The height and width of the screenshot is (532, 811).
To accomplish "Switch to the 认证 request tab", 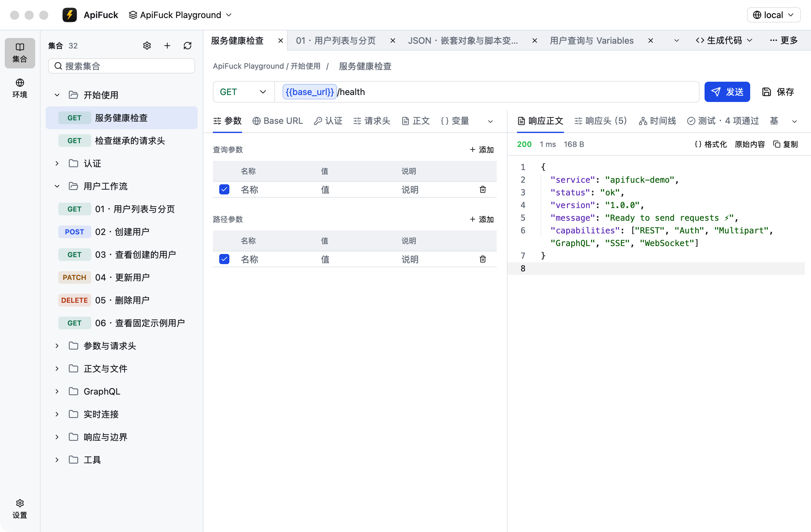I will coord(328,121).
